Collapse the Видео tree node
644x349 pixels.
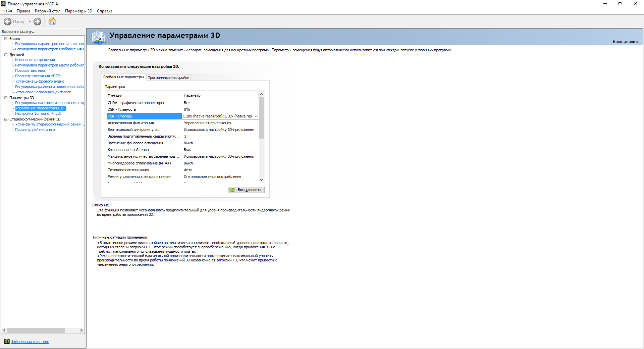(x=6, y=39)
